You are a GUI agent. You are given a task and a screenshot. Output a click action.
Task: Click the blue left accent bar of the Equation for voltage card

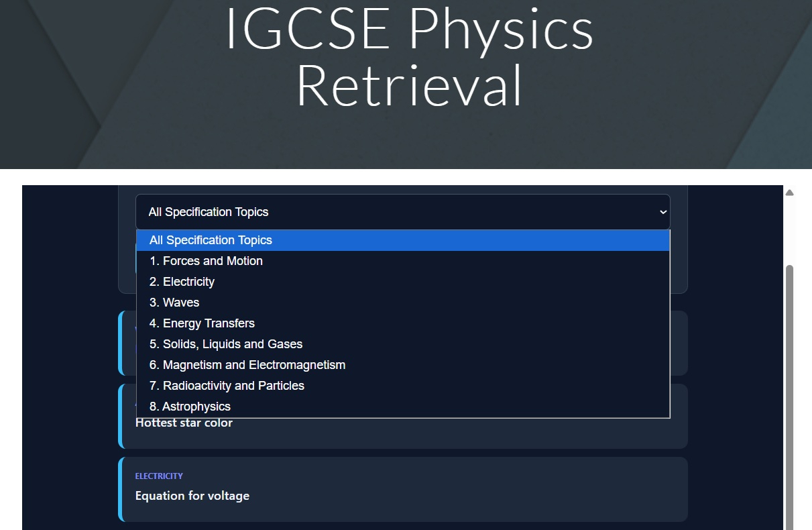coord(121,489)
